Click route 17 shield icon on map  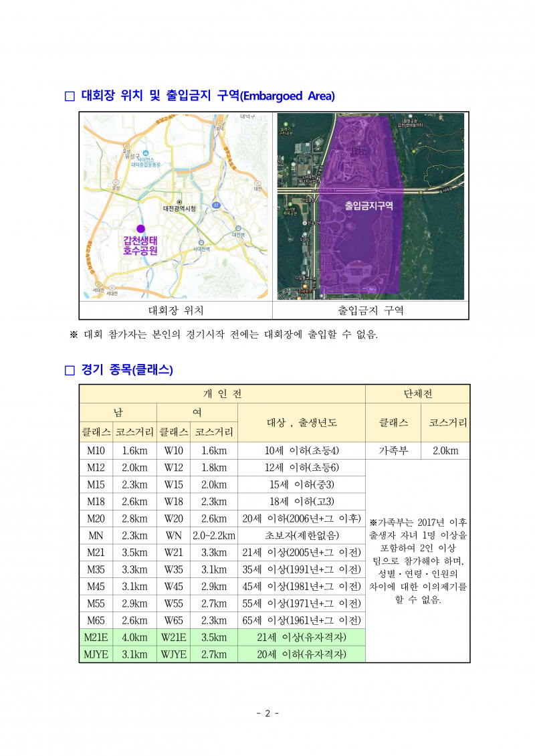click(217, 205)
